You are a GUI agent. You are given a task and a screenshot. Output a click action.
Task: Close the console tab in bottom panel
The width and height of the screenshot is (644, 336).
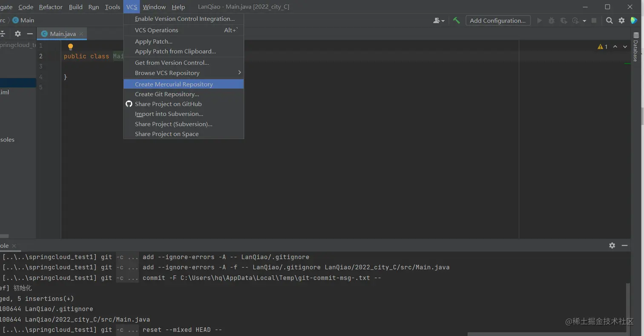[x=14, y=246]
